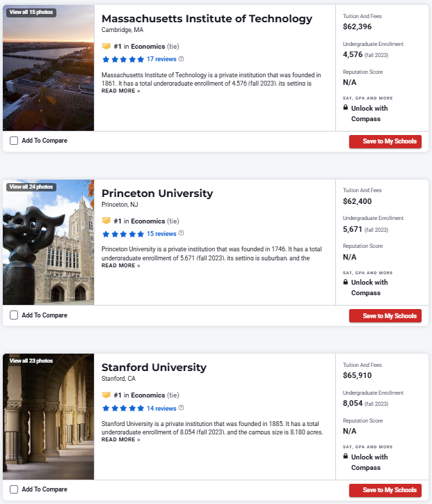Click Unlock with Compass in Princeton card
This screenshot has height=504, width=432.
tap(369, 288)
